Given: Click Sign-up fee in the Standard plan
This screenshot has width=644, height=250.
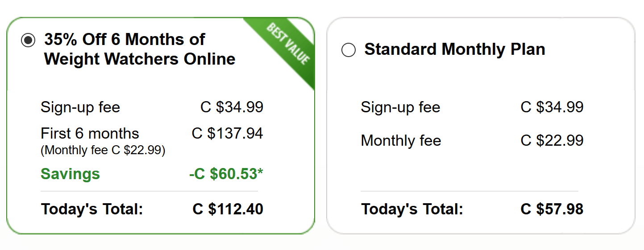Looking at the screenshot, I should [x=400, y=107].
